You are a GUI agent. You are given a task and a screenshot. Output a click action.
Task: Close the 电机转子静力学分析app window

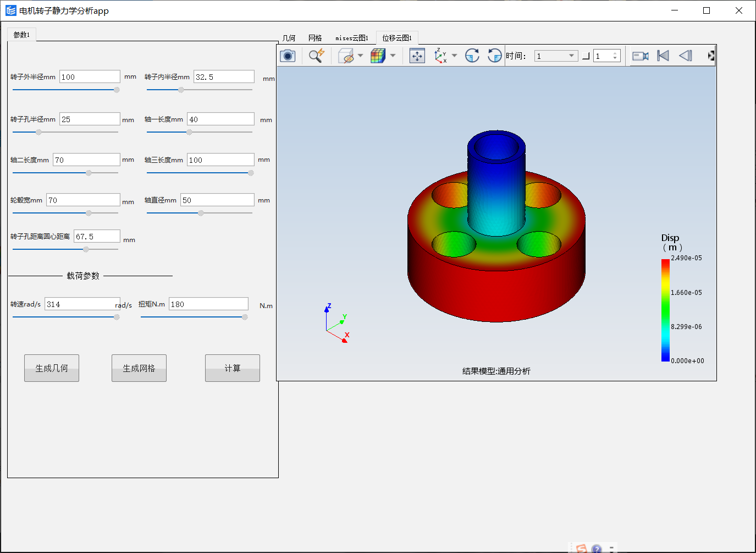(739, 10)
